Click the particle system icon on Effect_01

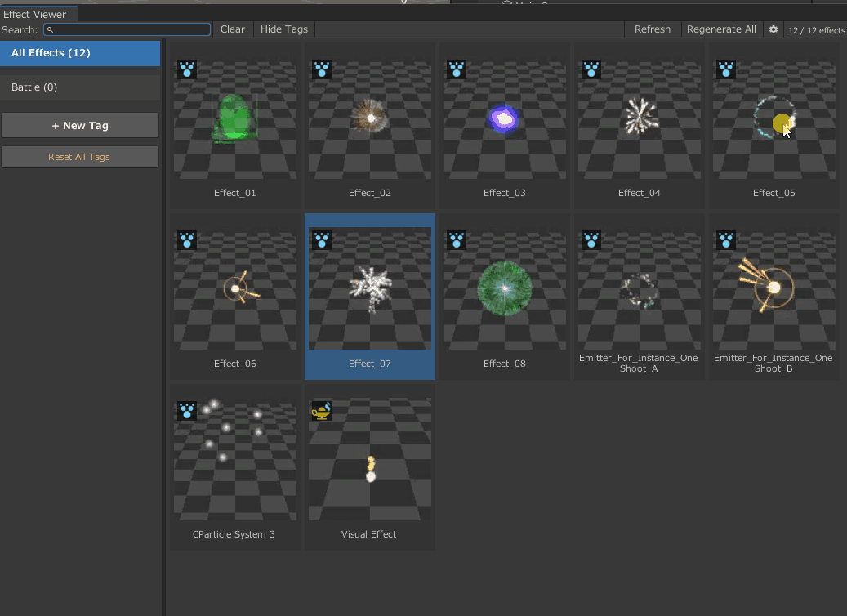187,69
